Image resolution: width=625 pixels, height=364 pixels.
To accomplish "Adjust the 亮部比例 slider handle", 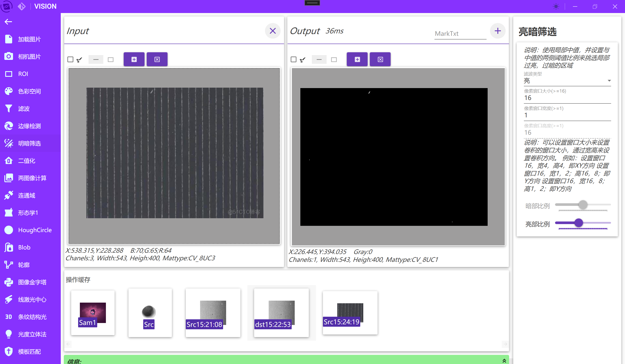I will pos(579,223).
